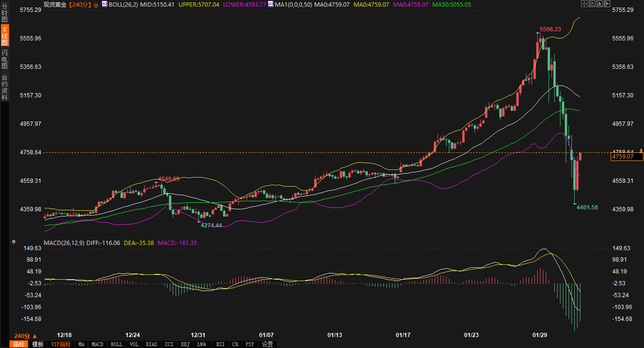Click the exit/pop-out arrow icon
This screenshot has height=348, width=644.
point(607,4)
